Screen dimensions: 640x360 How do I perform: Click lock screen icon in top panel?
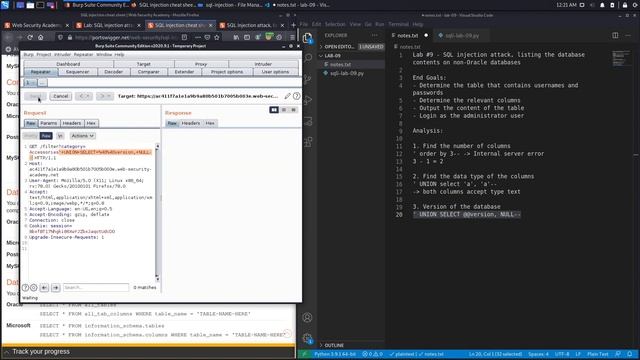[624, 5]
